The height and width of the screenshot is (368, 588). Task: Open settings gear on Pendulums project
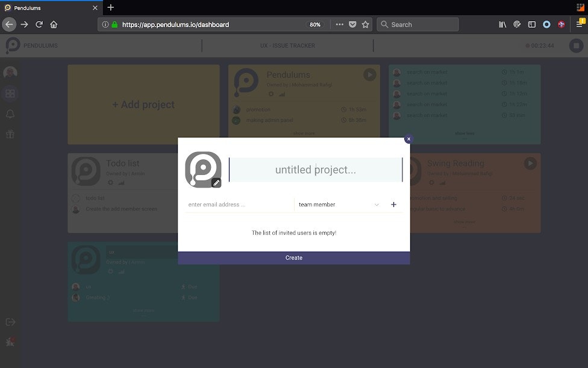pyautogui.click(x=271, y=94)
